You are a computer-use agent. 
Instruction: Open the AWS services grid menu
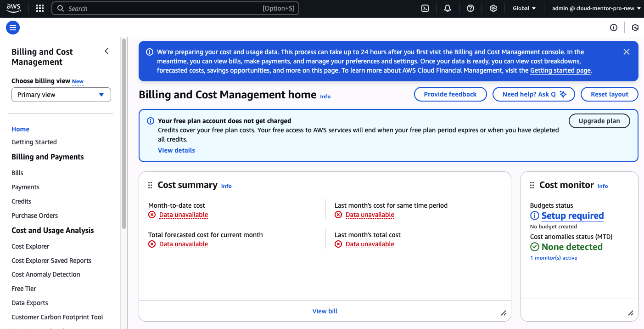coord(40,8)
